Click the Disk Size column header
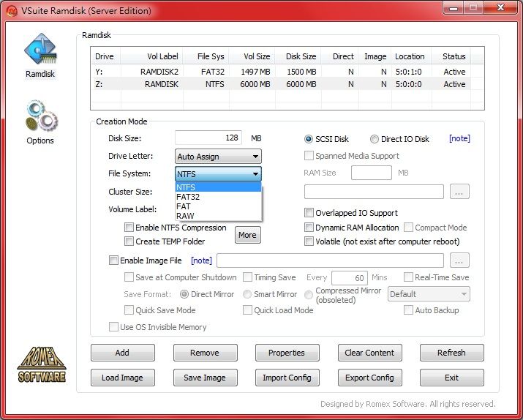This screenshot has height=420, width=523. [298, 56]
